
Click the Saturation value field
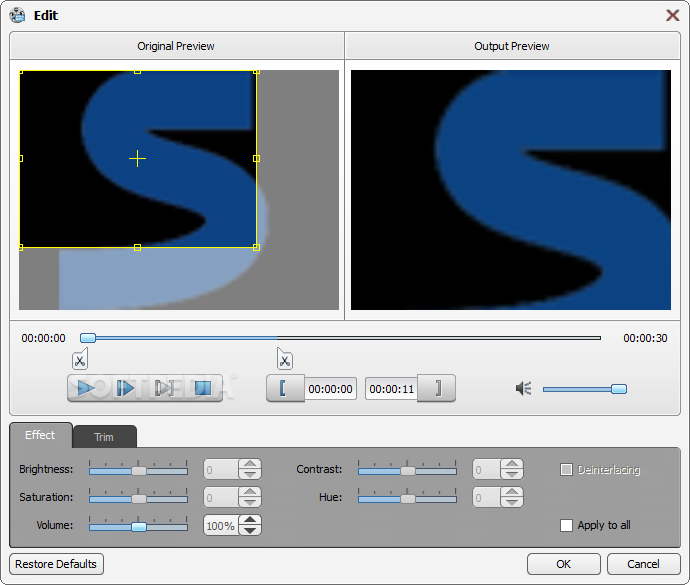pos(221,497)
